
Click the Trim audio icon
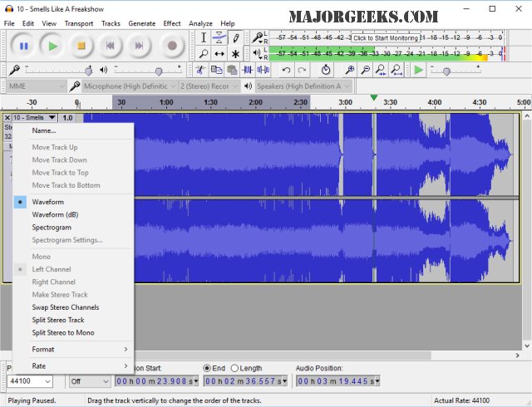(x=248, y=71)
